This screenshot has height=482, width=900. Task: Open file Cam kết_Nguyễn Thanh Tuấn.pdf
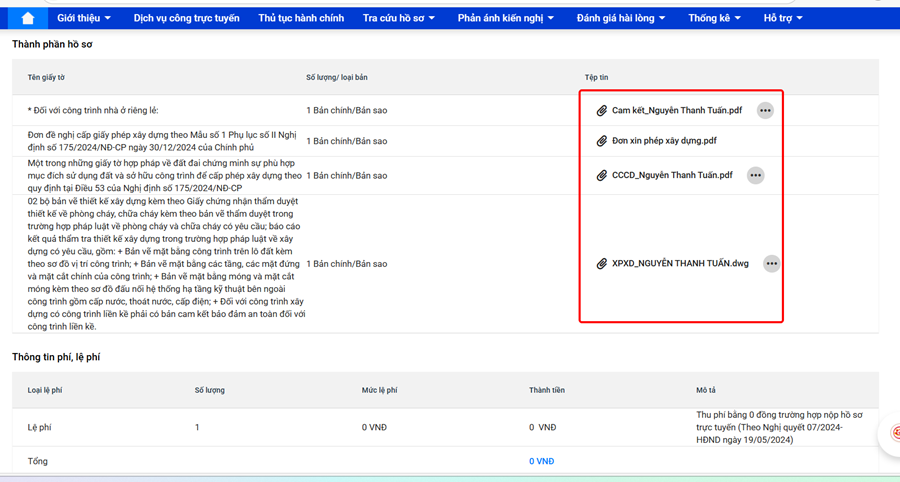pos(677,110)
